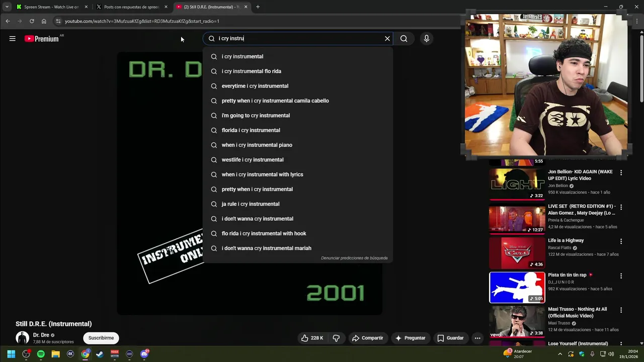View site information icon in address bar
This screenshot has height=362, width=644.
coord(58,21)
